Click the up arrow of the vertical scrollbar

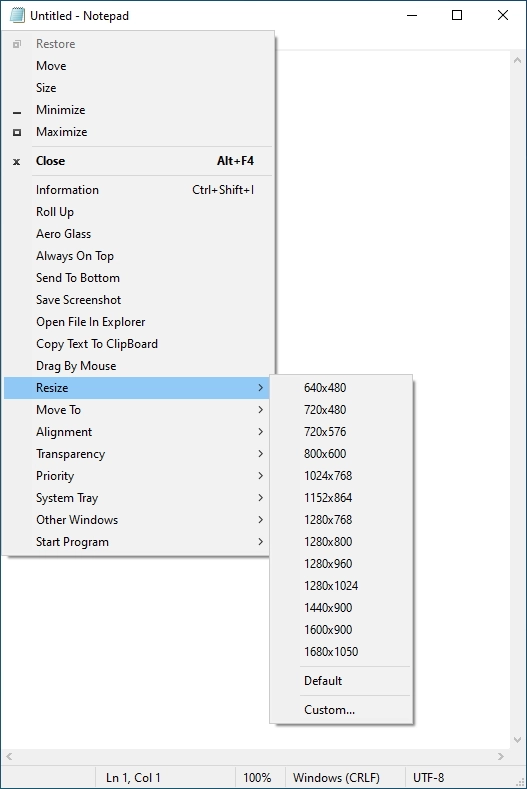517,60
